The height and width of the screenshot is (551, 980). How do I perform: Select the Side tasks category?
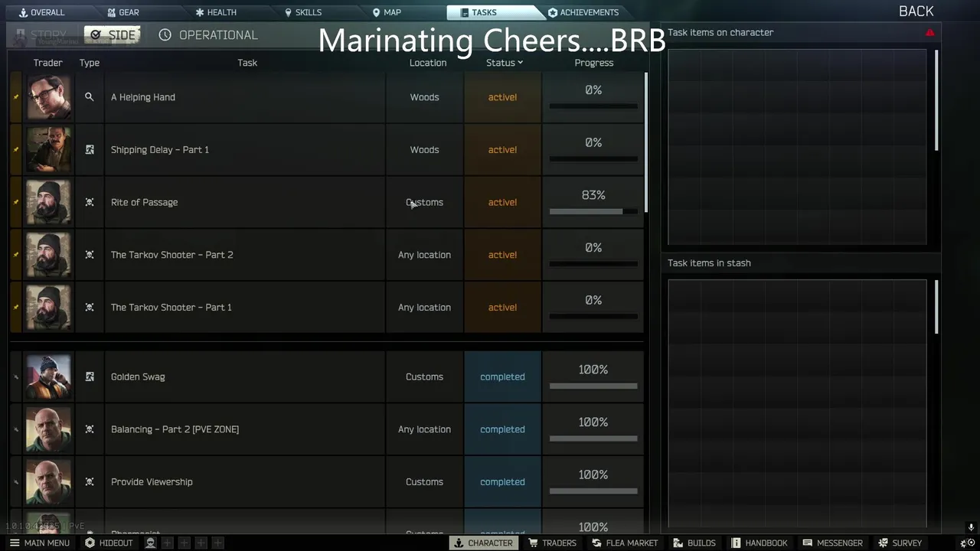[113, 35]
